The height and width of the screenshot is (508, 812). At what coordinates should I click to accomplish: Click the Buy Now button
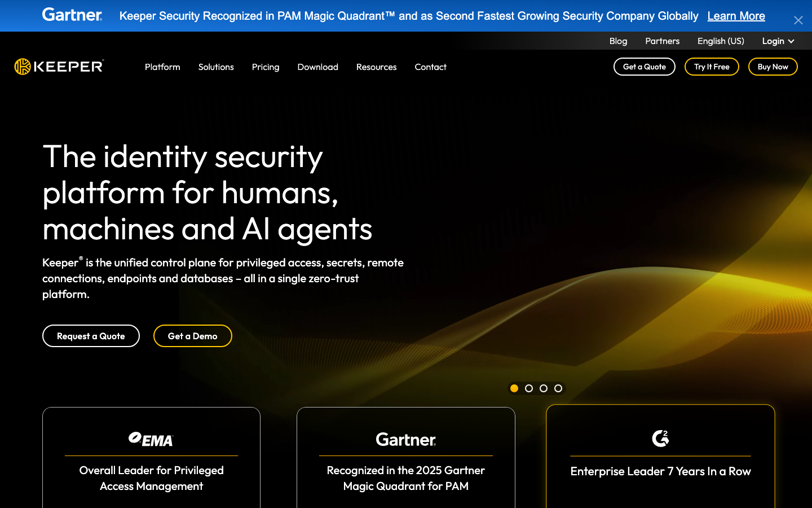point(773,67)
